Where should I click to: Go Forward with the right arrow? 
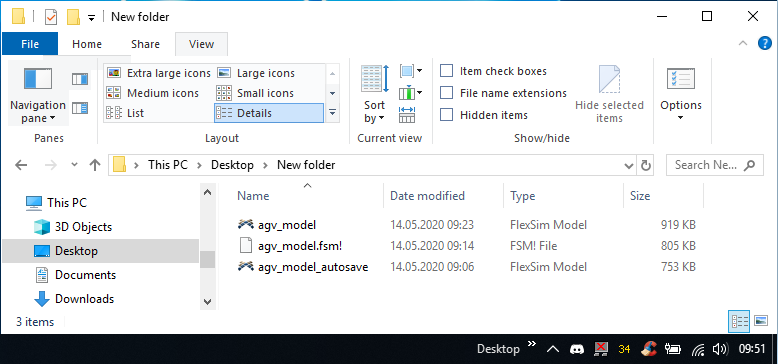pyautogui.click(x=51, y=165)
